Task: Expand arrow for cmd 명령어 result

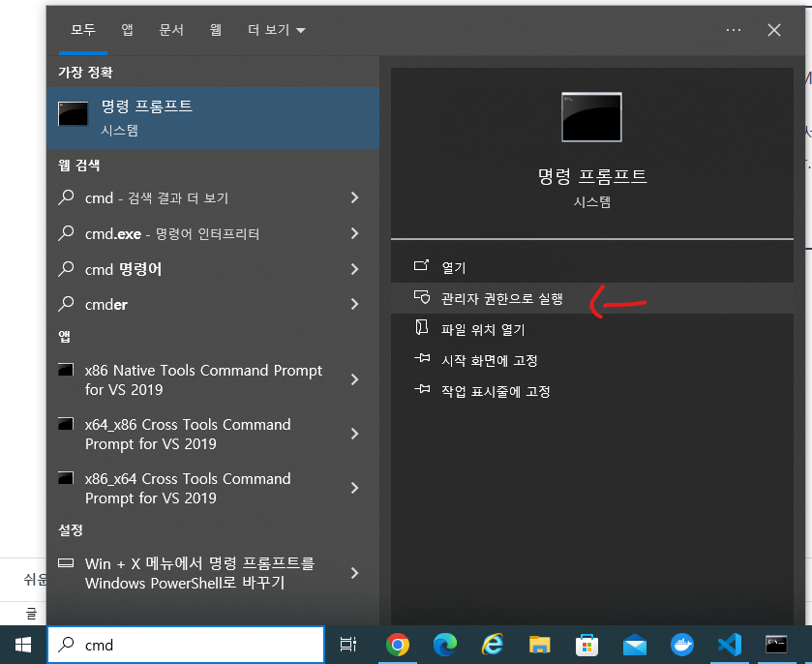Action: tap(355, 269)
